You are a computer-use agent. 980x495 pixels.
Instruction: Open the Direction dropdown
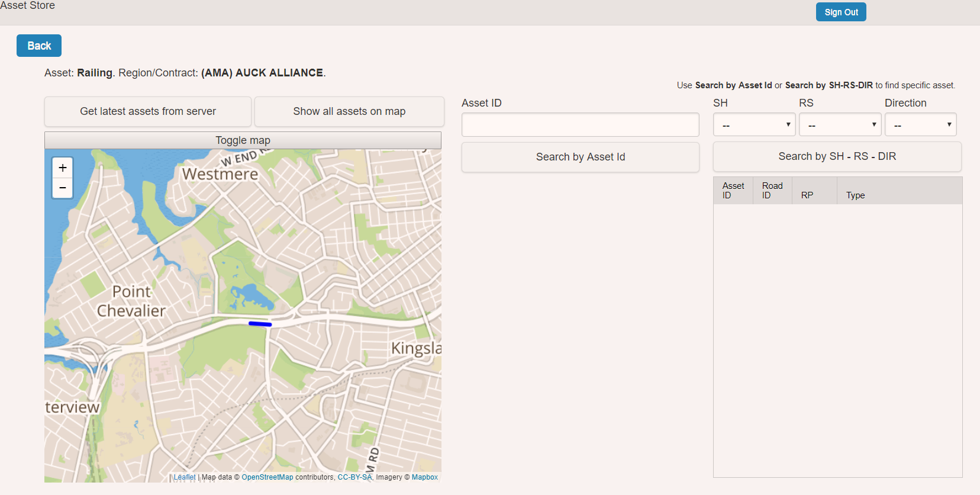click(920, 125)
